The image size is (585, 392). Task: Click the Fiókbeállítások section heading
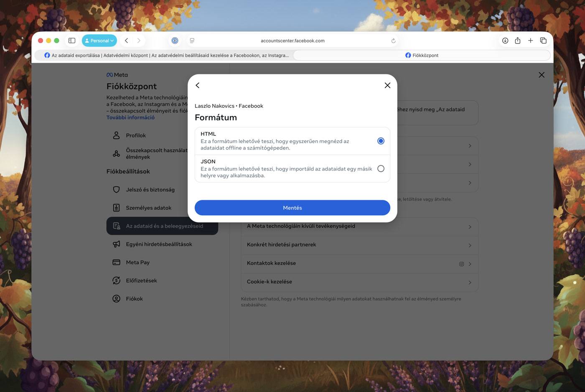(x=128, y=171)
